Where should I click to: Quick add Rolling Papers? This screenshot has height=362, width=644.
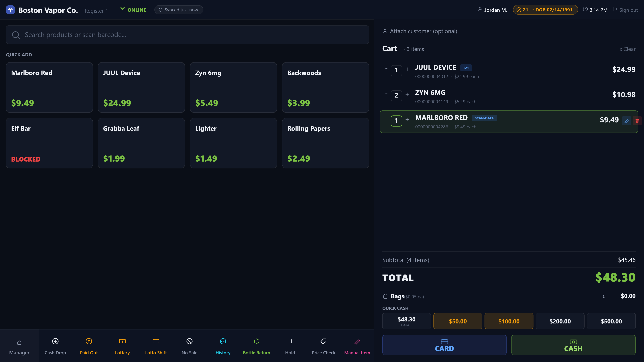click(x=326, y=143)
